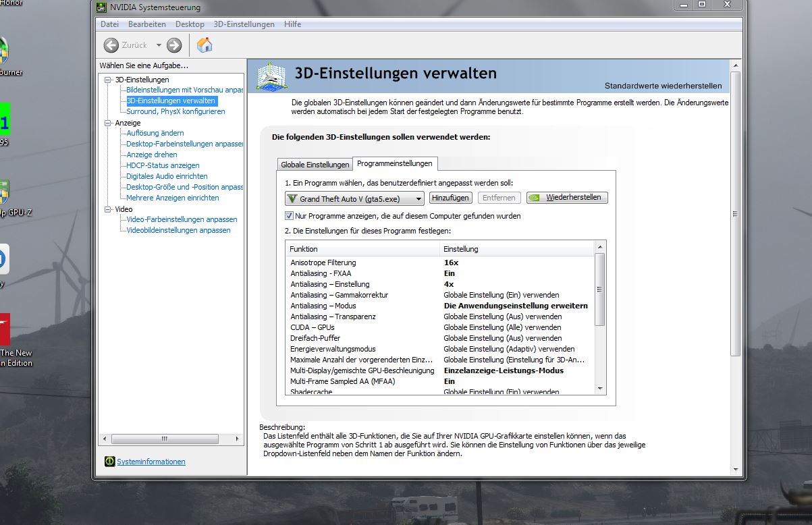Open the Datei menu

coord(109,24)
